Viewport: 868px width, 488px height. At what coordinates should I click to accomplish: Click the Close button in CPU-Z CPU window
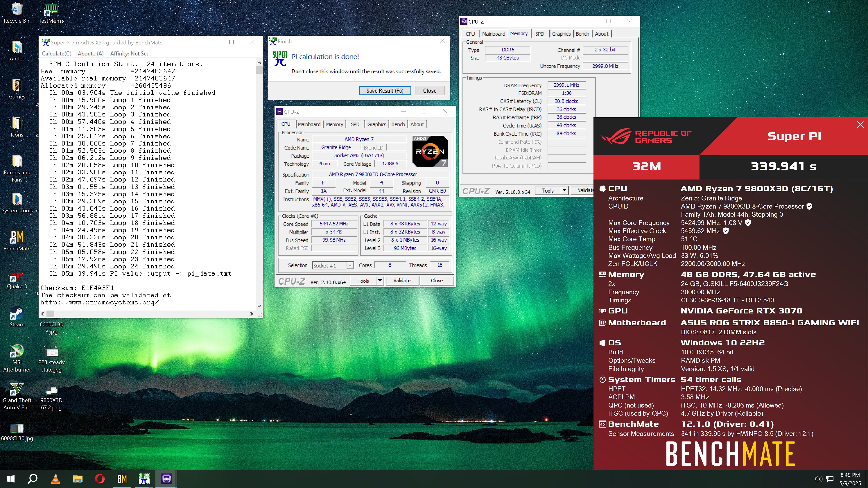coord(437,281)
